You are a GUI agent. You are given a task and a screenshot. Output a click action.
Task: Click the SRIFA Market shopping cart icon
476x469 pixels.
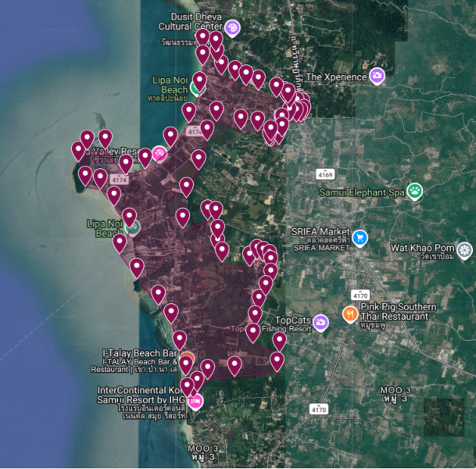(360, 238)
